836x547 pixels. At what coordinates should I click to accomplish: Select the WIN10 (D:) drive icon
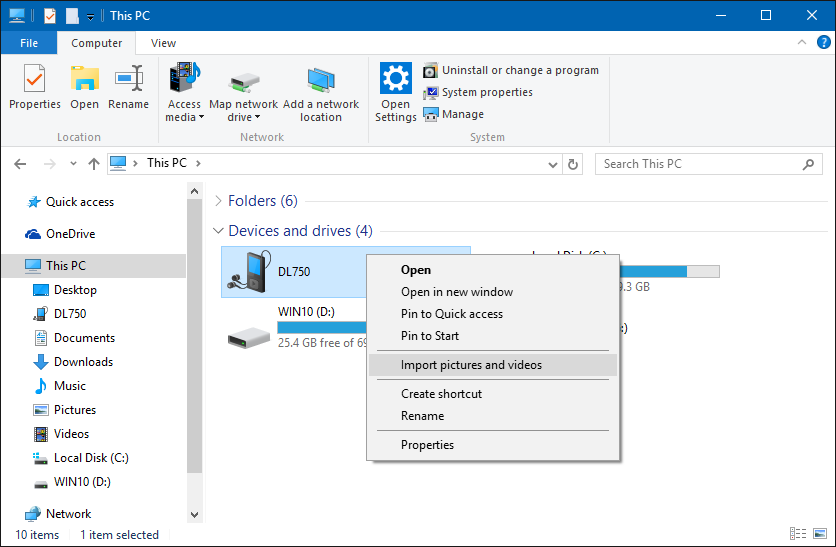click(x=248, y=337)
